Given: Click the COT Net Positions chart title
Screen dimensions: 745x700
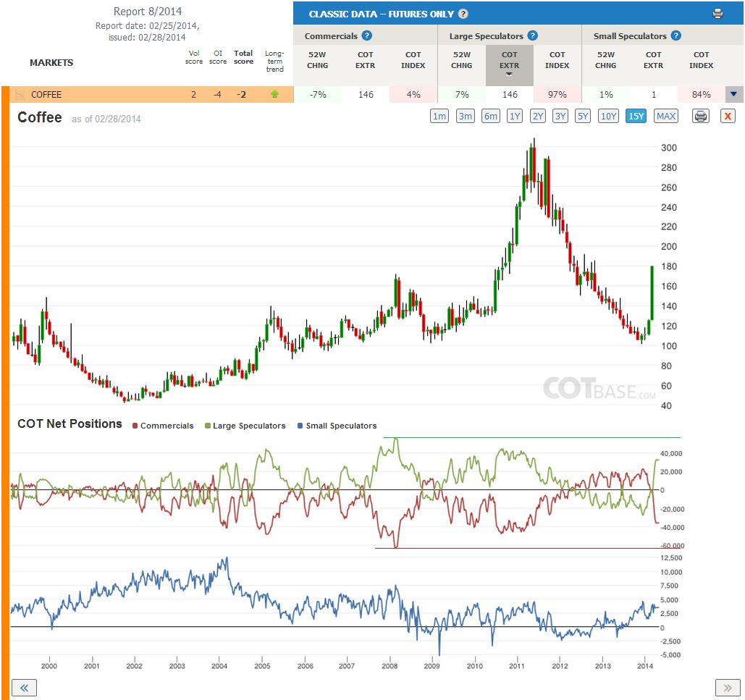Looking at the screenshot, I should pyautogui.click(x=70, y=423).
